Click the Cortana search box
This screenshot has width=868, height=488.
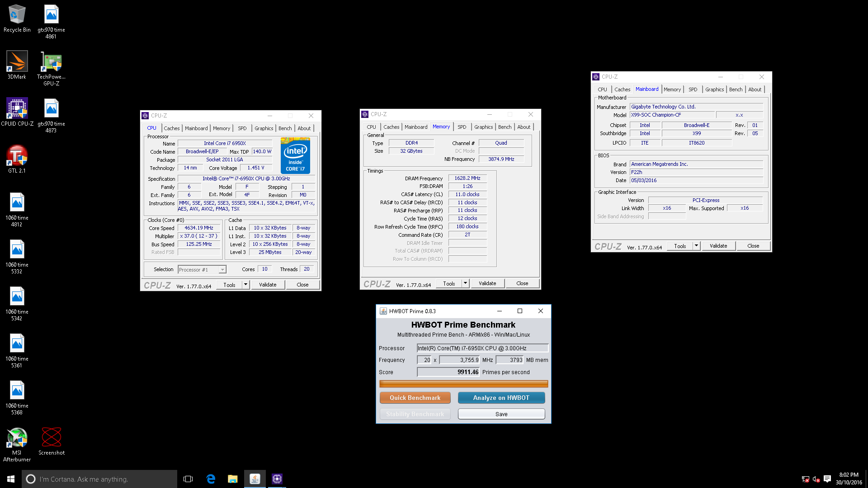99,479
